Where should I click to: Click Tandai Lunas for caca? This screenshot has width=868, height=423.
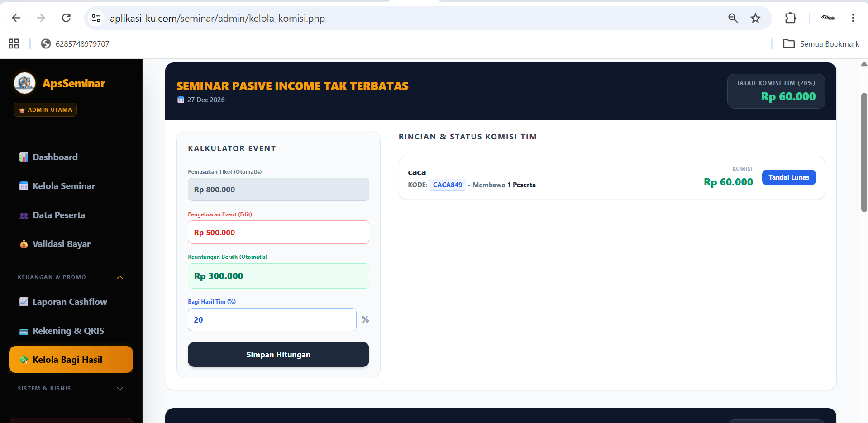789,177
